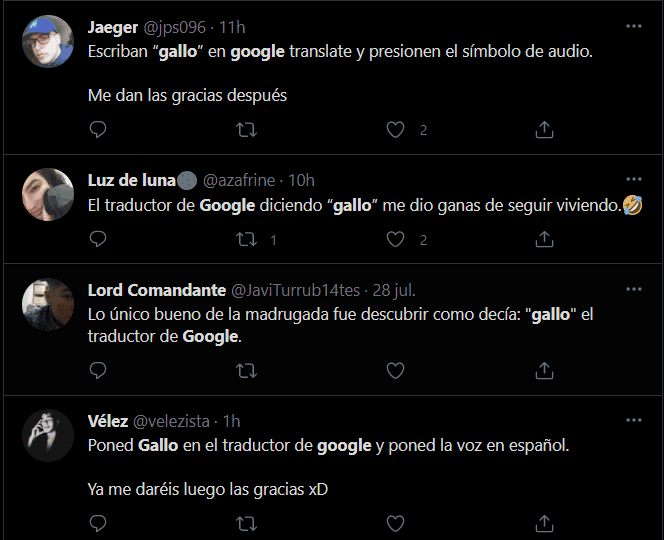Share Vélez's tweet
664x540 pixels.
(x=544, y=523)
